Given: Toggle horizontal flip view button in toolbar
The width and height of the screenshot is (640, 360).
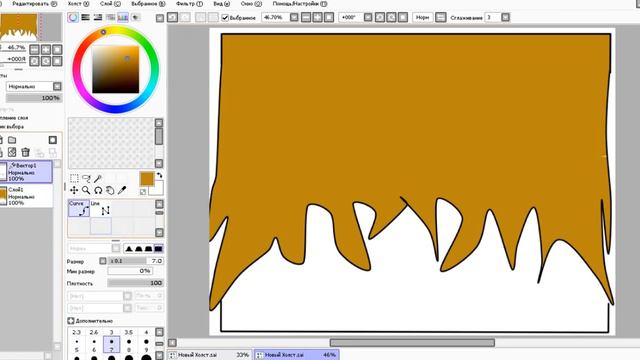Looking at the screenshot, I should 440,18.
